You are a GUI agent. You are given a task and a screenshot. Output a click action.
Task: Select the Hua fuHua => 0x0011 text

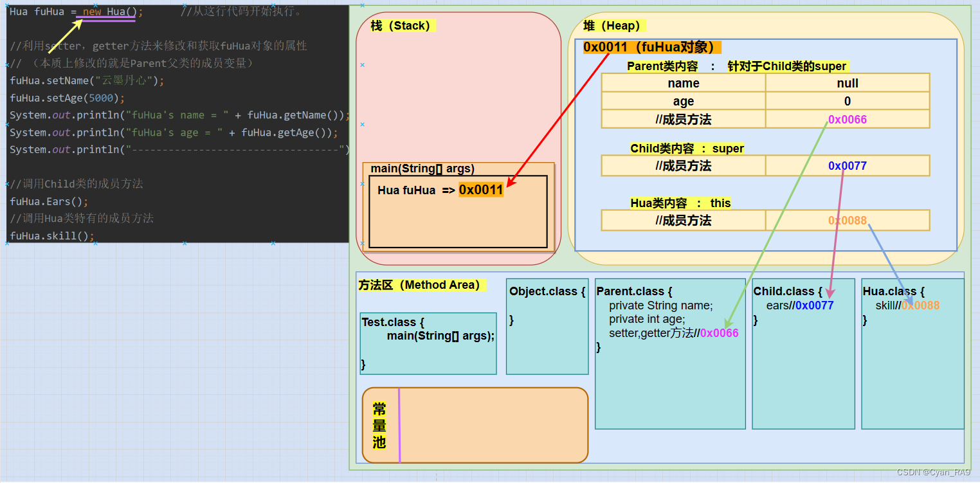440,190
